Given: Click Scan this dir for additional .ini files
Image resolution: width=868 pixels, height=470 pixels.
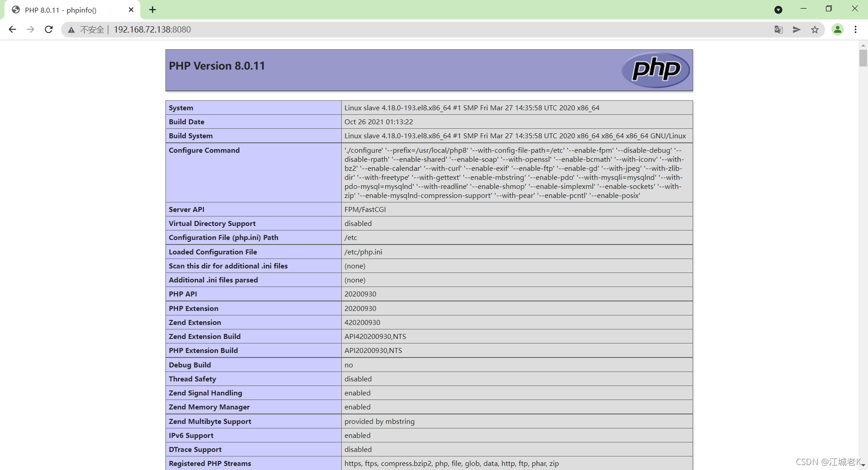Looking at the screenshot, I should click(x=228, y=266).
